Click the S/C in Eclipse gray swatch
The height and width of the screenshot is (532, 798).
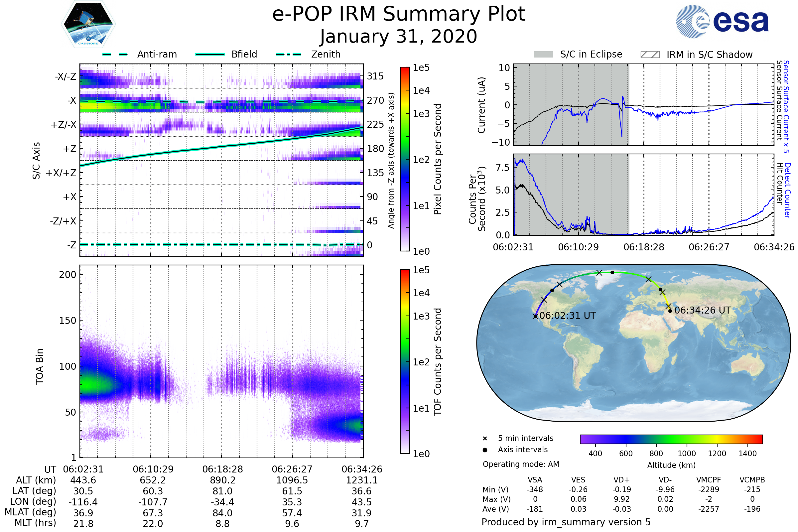543,55
